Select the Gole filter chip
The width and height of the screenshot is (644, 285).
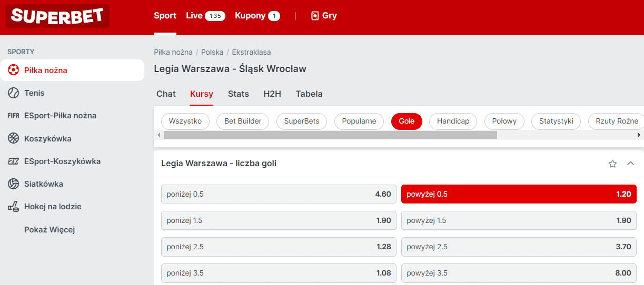407,121
